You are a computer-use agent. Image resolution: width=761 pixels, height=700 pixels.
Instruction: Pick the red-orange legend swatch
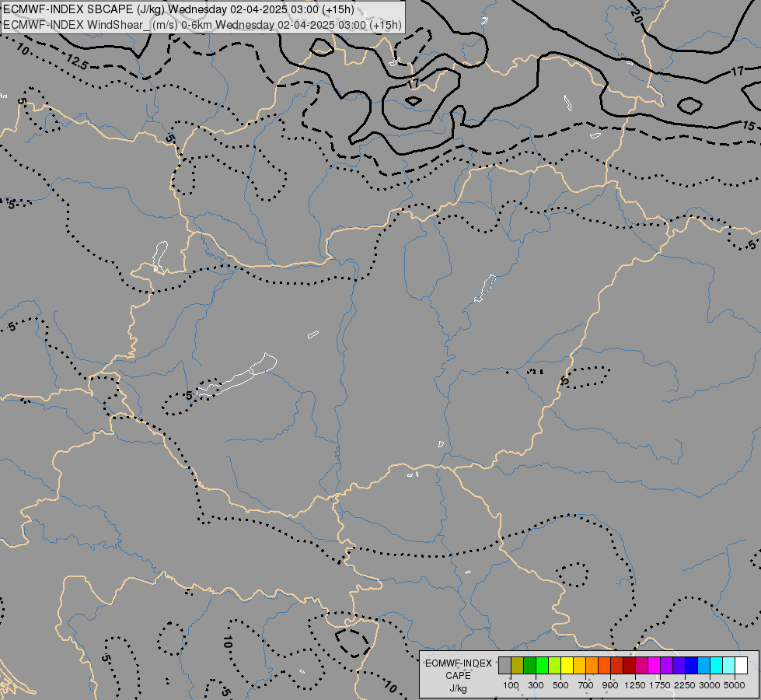(604, 665)
